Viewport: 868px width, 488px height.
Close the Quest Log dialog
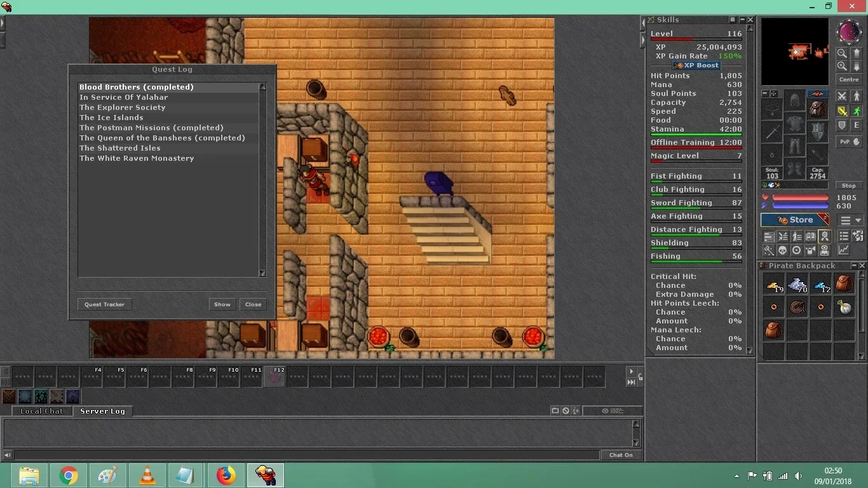click(x=254, y=304)
